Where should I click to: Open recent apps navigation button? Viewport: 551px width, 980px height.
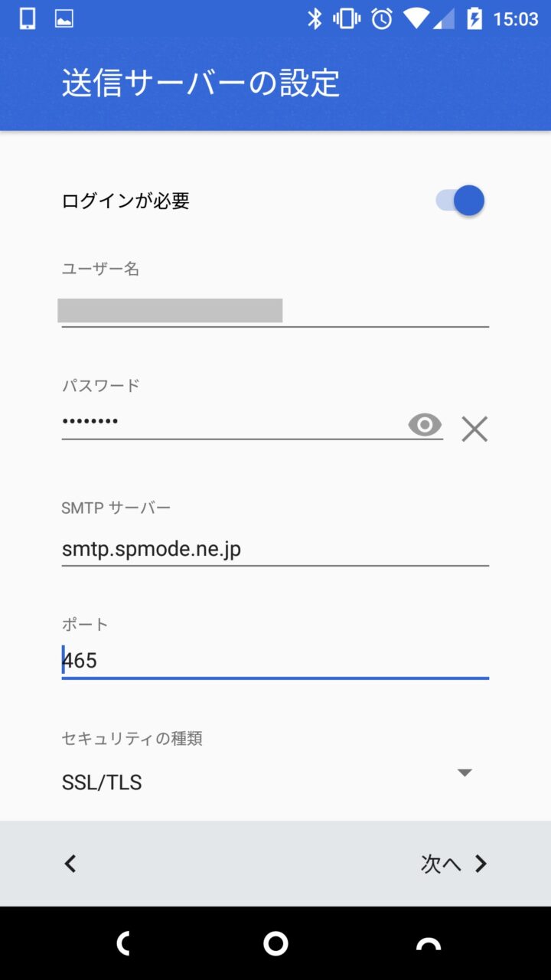tap(429, 944)
